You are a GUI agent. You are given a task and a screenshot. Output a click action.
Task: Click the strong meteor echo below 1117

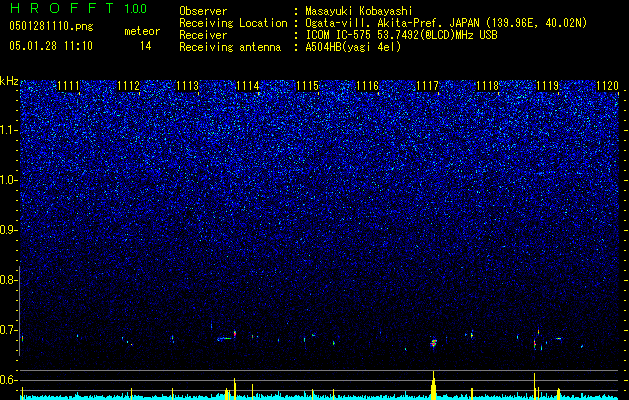click(x=433, y=343)
